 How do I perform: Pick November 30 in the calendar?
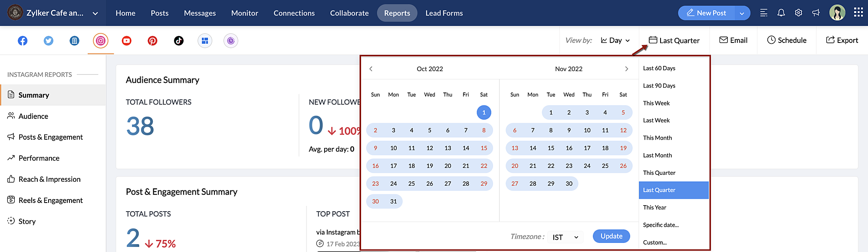tap(569, 183)
